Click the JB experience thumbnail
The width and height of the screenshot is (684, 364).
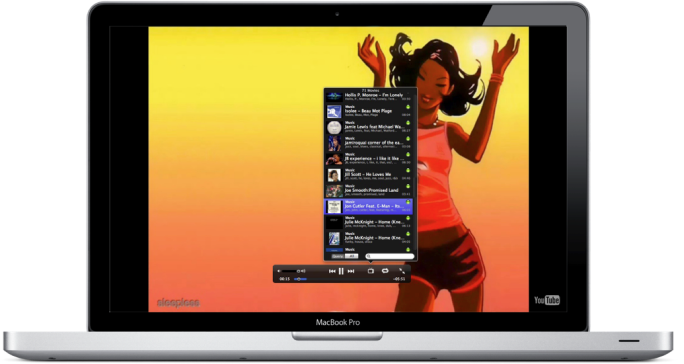point(334,159)
